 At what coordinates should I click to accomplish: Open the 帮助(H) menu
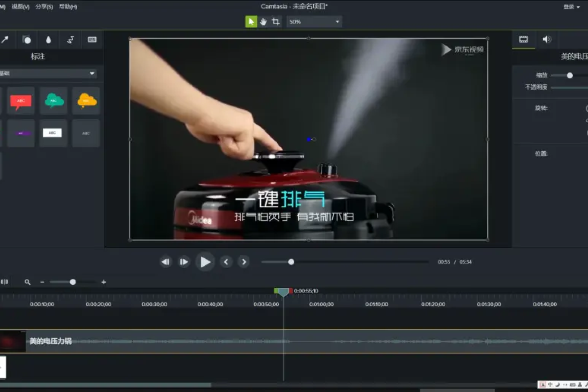pyautogui.click(x=68, y=7)
